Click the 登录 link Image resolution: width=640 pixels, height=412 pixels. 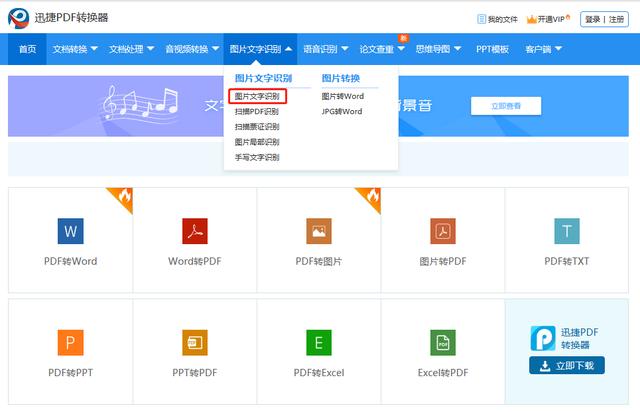(x=593, y=19)
